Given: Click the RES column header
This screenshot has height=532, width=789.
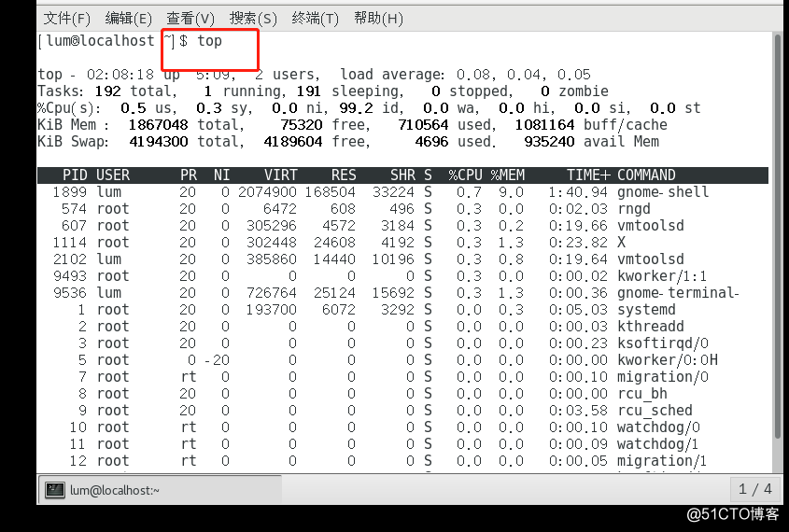Looking at the screenshot, I should click(344, 175).
